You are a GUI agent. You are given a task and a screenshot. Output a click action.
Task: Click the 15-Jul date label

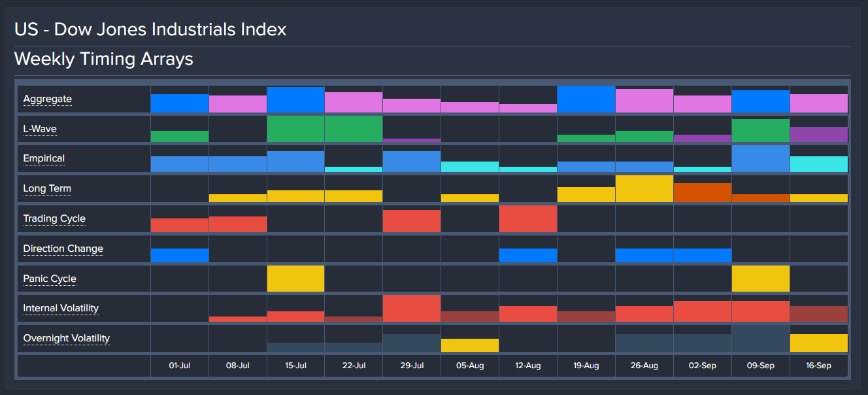pos(295,366)
